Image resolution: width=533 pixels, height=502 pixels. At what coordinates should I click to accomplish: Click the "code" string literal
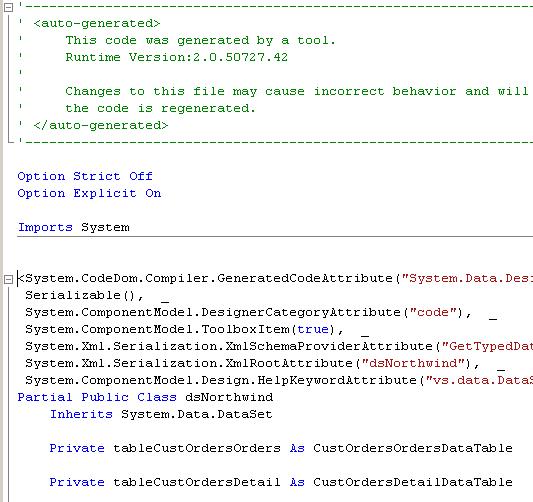click(x=433, y=312)
